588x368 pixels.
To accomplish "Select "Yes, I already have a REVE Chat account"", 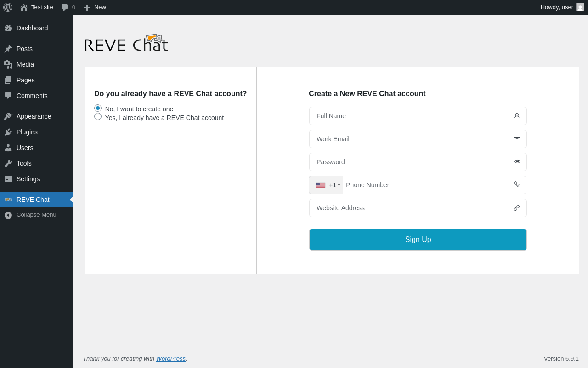I will 98,117.
